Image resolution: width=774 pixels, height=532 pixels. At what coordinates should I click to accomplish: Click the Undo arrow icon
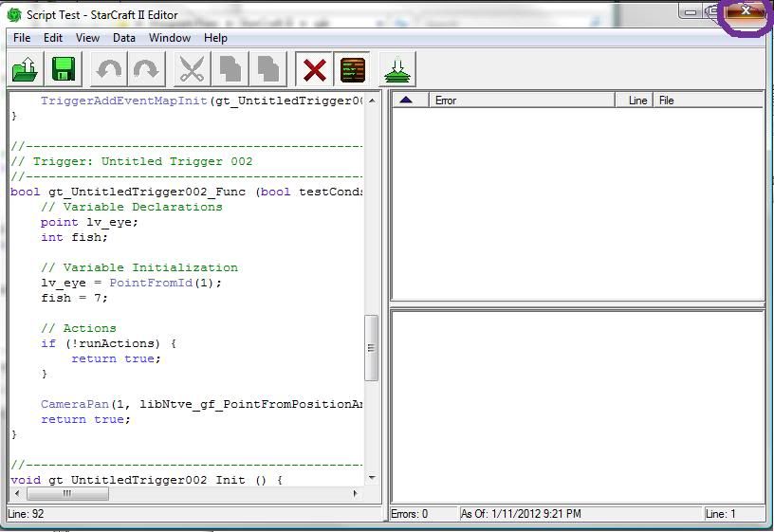click(109, 70)
